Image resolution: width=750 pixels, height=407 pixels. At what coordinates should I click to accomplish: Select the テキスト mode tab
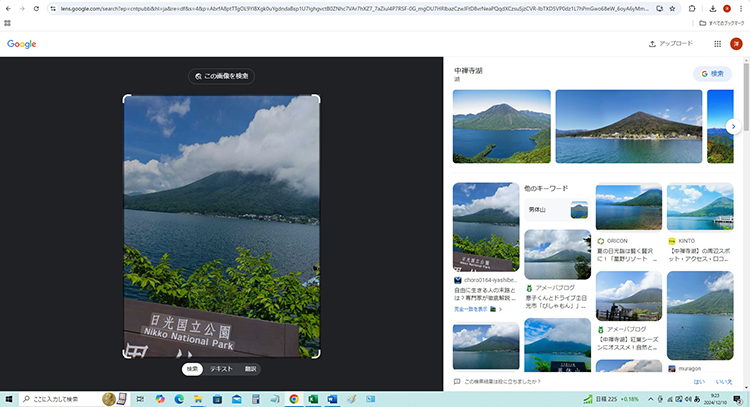pyautogui.click(x=221, y=369)
